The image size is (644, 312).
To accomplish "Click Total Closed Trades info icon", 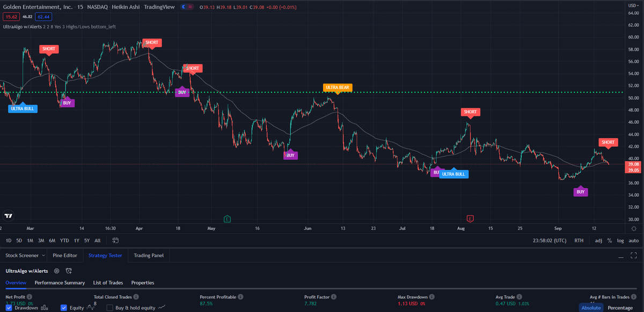I will coord(136,296).
